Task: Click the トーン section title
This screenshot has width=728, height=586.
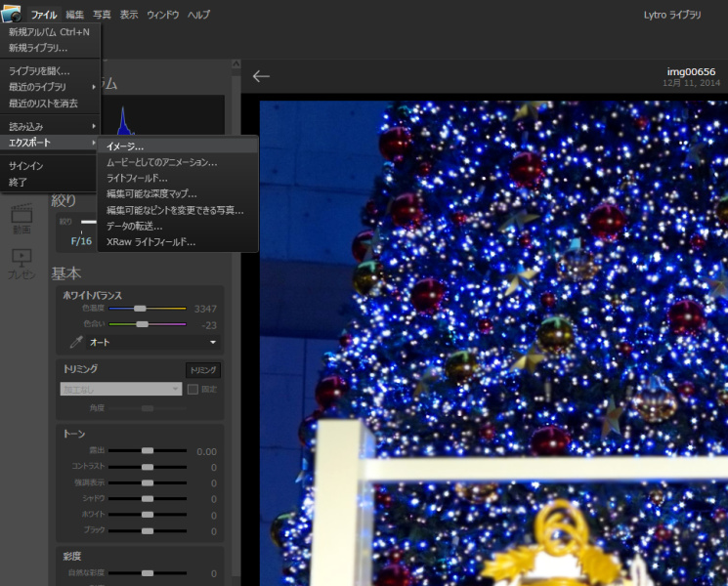Action: 74,434
